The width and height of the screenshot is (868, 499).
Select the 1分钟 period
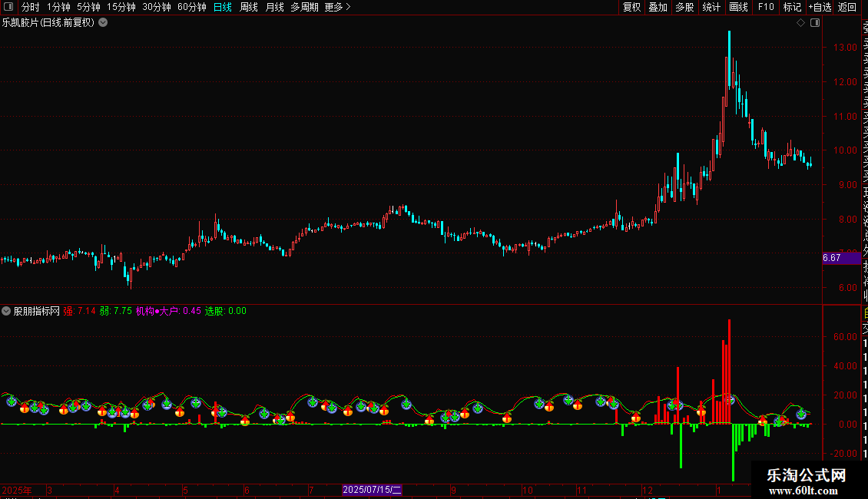tap(58, 7)
